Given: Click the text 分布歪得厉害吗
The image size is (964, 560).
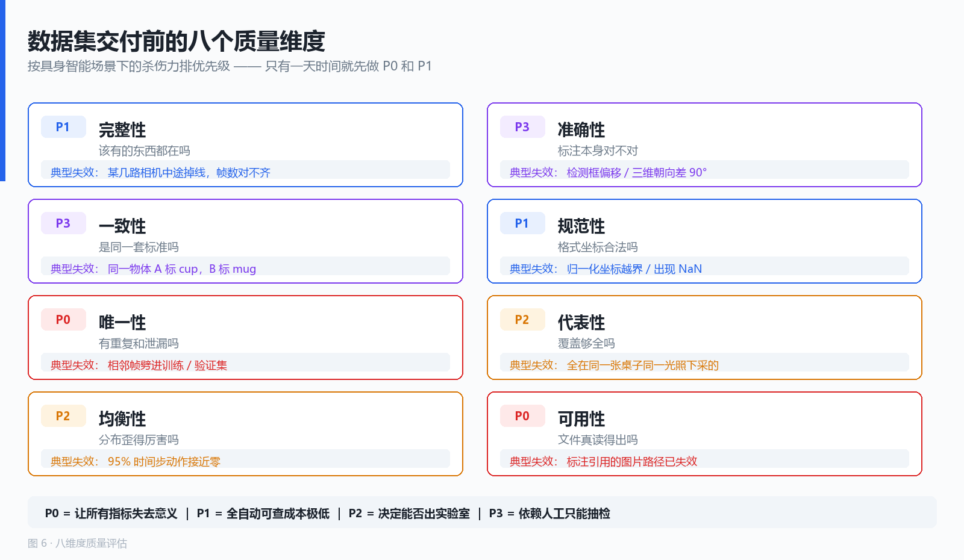Looking at the screenshot, I should pos(139,440).
